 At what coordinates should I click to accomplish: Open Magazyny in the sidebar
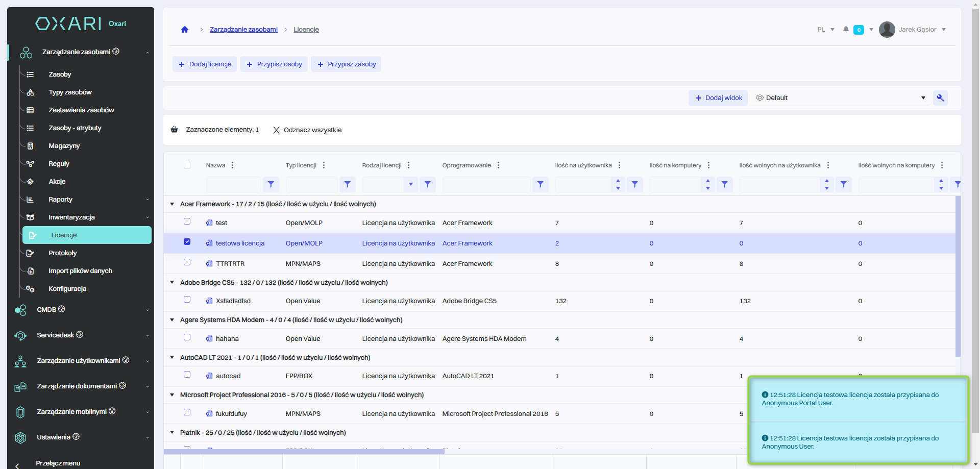pyautogui.click(x=64, y=146)
